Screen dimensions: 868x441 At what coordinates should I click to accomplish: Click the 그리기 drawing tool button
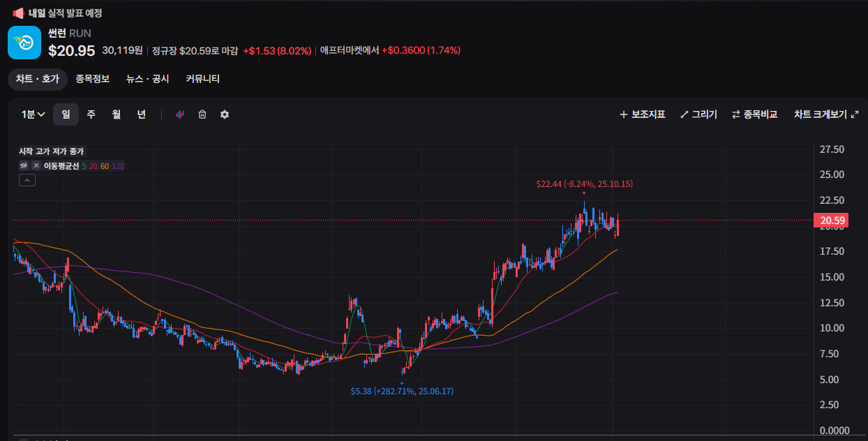pyautogui.click(x=698, y=114)
